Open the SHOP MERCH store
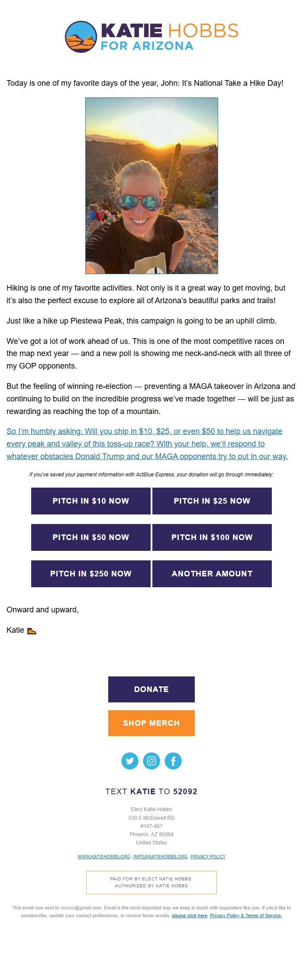This screenshot has height=980, width=303. click(x=151, y=723)
